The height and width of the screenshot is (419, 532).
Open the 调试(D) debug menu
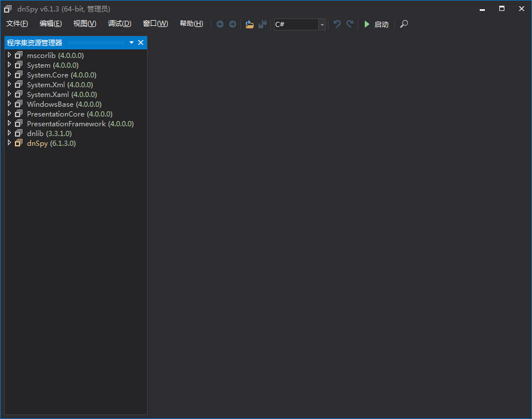pos(119,24)
